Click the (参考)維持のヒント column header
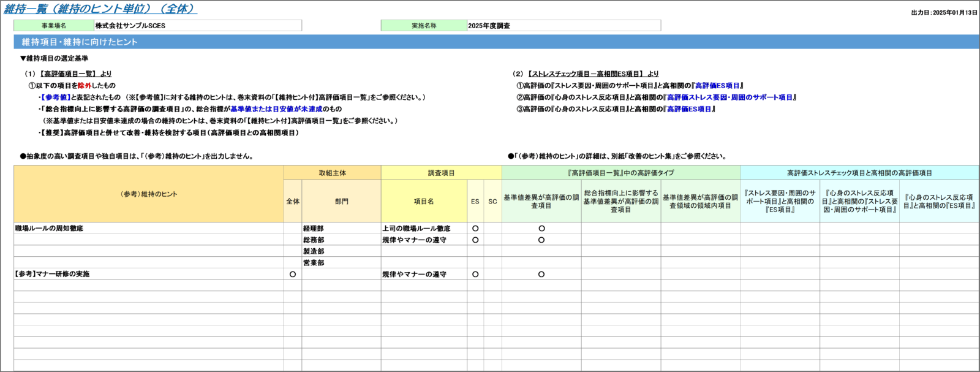The height and width of the screenshot is (372, 980). (149, 194)
